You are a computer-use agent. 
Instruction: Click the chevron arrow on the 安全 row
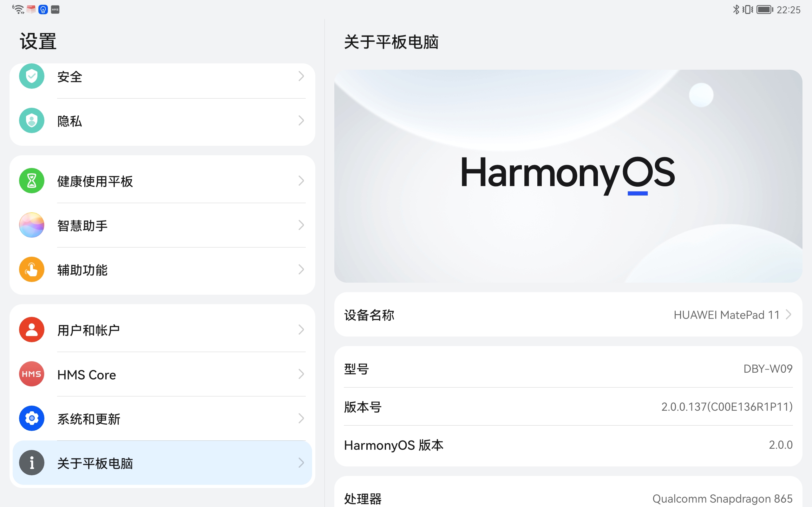[301, 76]
